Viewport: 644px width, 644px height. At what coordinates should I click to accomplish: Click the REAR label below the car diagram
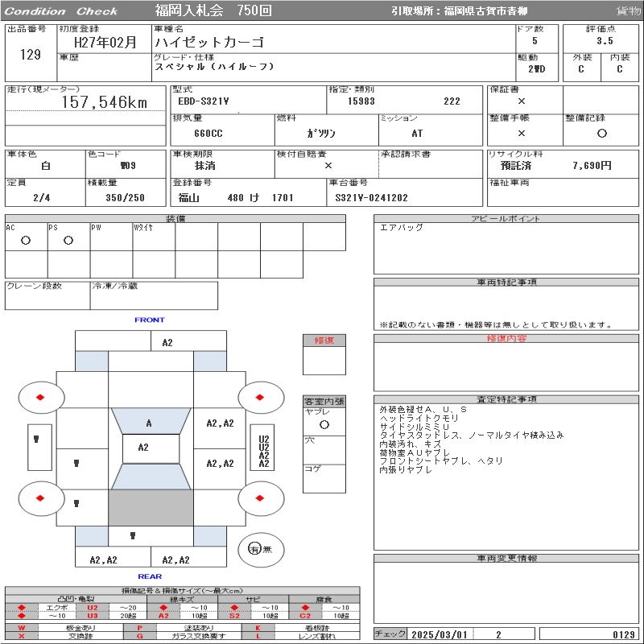150,576
